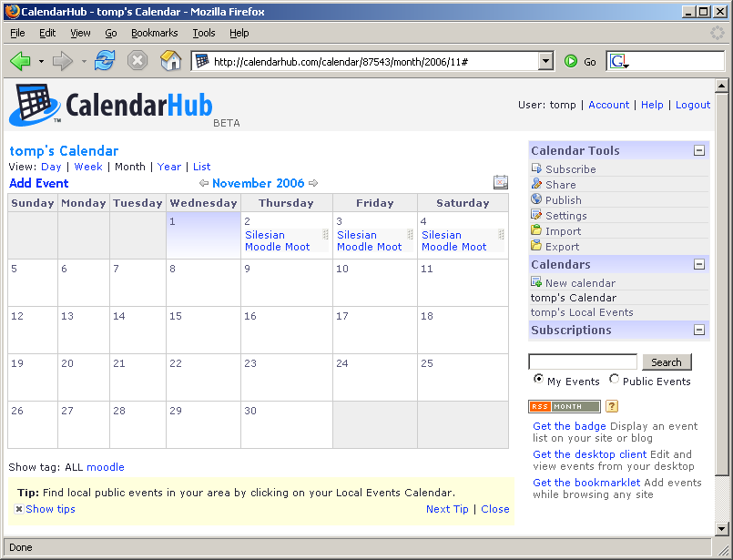Click the Stop loading icon

point(137,61)
